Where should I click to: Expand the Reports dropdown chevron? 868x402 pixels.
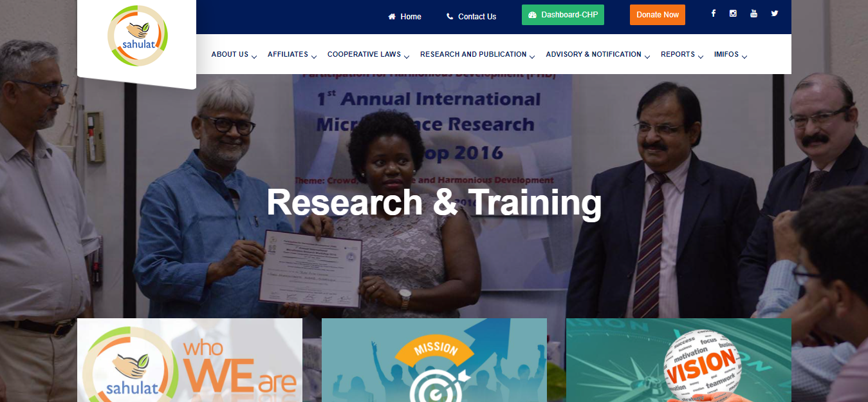point(701,57)
